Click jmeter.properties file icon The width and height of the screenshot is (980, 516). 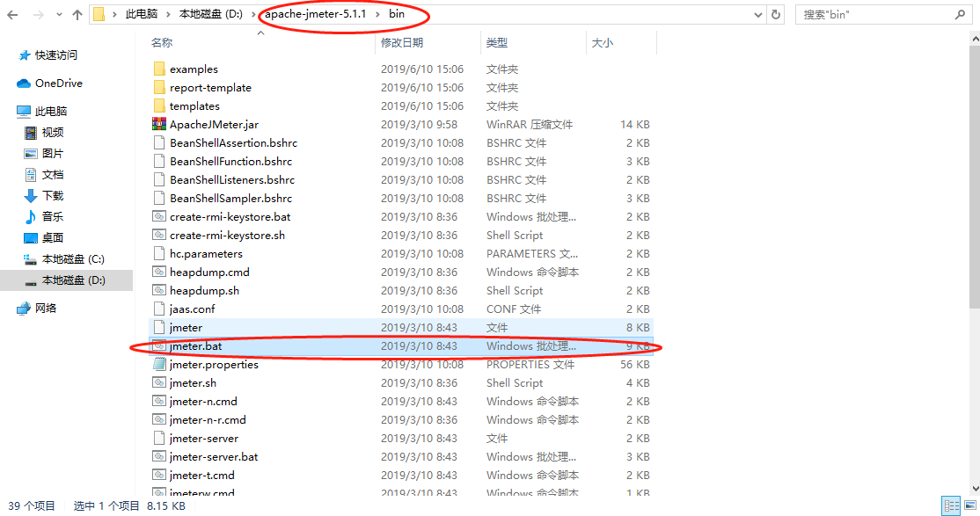tap(159, 364)
